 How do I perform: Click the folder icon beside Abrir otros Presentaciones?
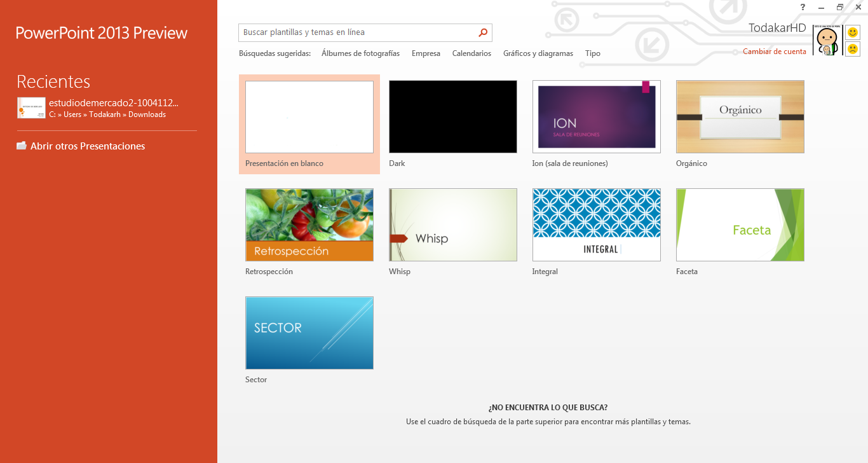coord(22,146)
